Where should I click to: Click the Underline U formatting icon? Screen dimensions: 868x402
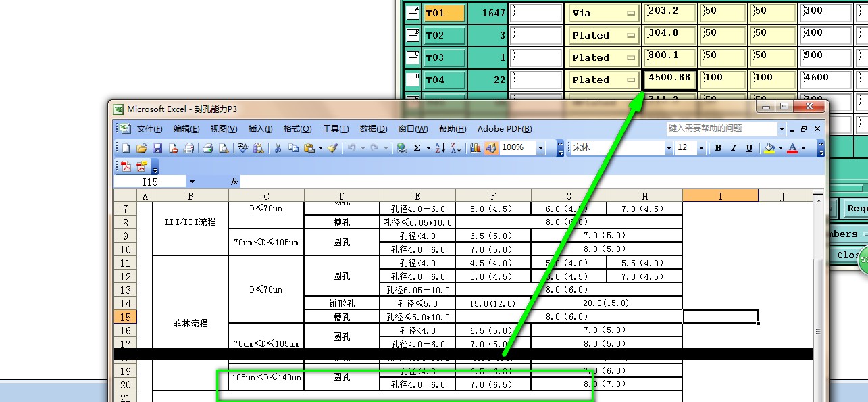click(749, 148)
